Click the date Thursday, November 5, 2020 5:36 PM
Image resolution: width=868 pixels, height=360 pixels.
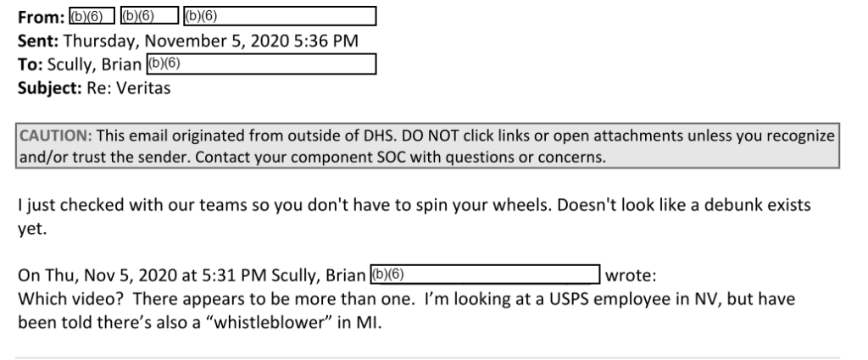(211, 42)
